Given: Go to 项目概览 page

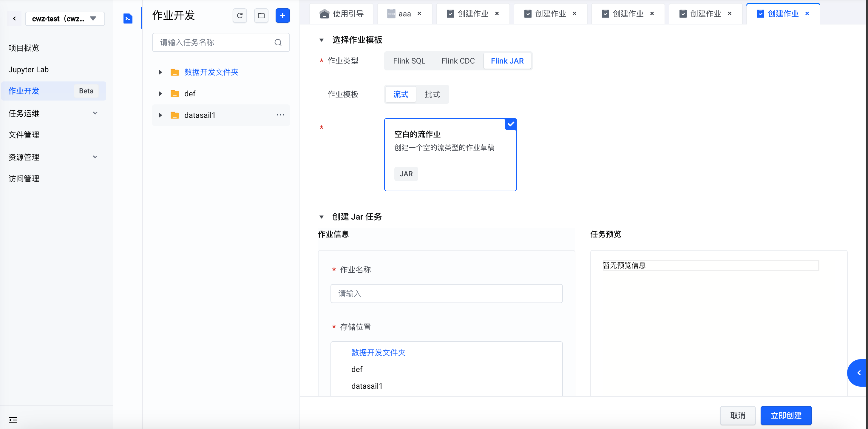Looking at the screenshot, I should pyautogui.click(x=24, y=48).
